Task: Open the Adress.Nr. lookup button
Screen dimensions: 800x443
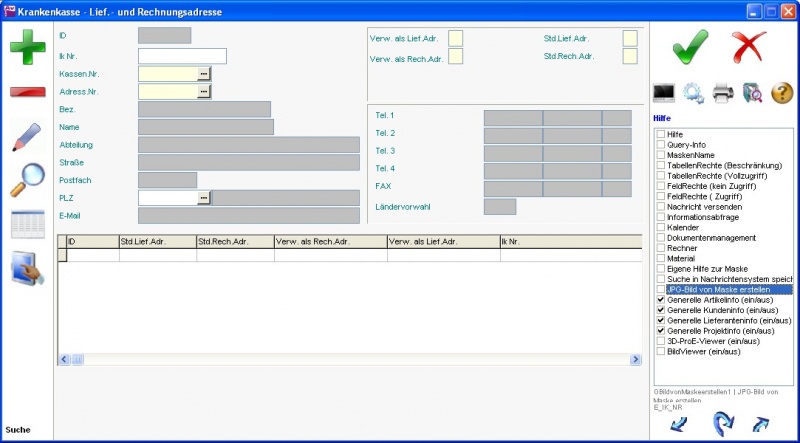Action: tap(204, 91)
